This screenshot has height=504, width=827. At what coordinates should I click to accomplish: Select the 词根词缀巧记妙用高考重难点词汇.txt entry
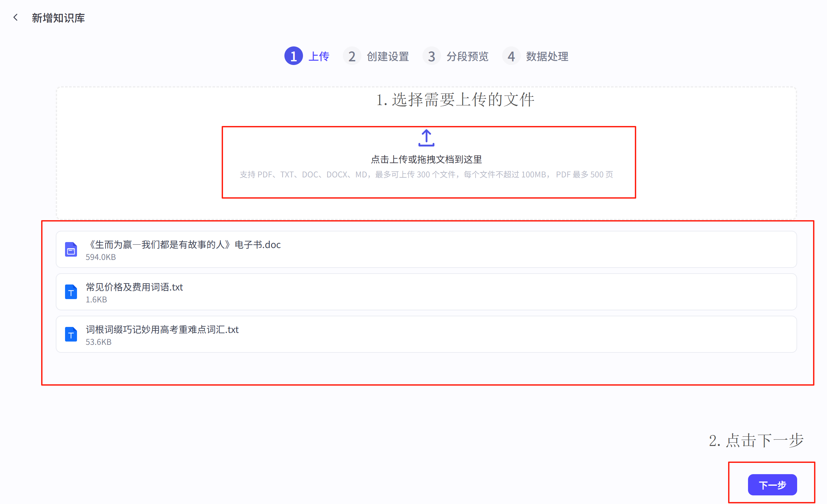click(x=162, y=330)
